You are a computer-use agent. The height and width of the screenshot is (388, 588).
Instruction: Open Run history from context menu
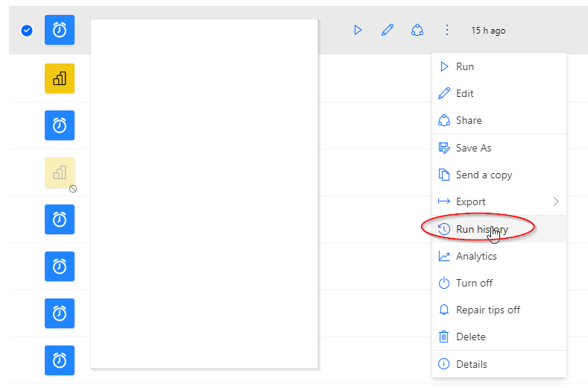click(x=481, y=229)
